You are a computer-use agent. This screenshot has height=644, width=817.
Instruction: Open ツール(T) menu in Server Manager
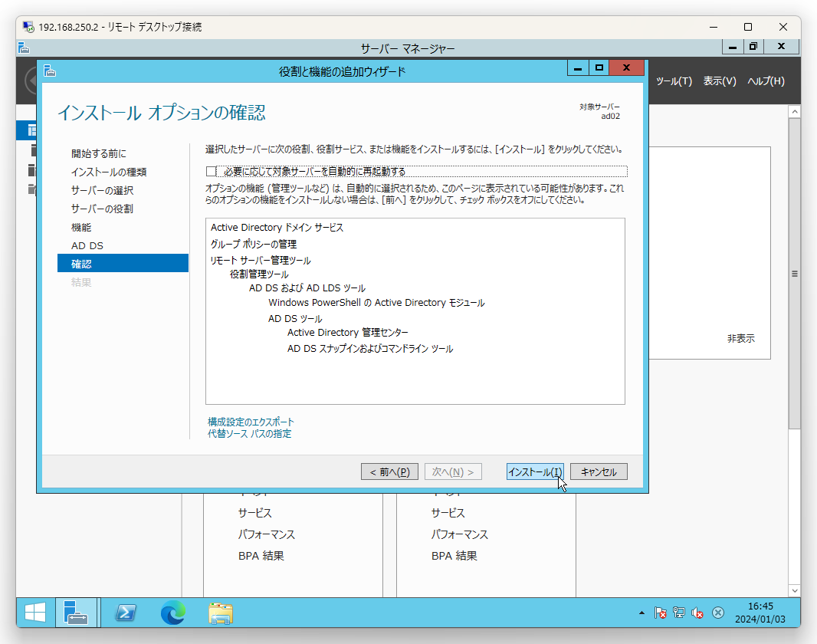coord(674,80)
